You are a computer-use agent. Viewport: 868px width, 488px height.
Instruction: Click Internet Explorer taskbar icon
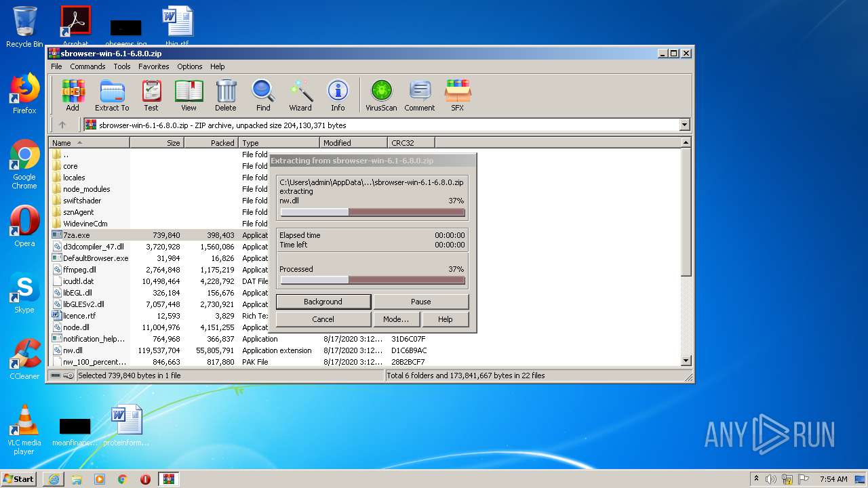pyautogui.click(x=54, y=479)
